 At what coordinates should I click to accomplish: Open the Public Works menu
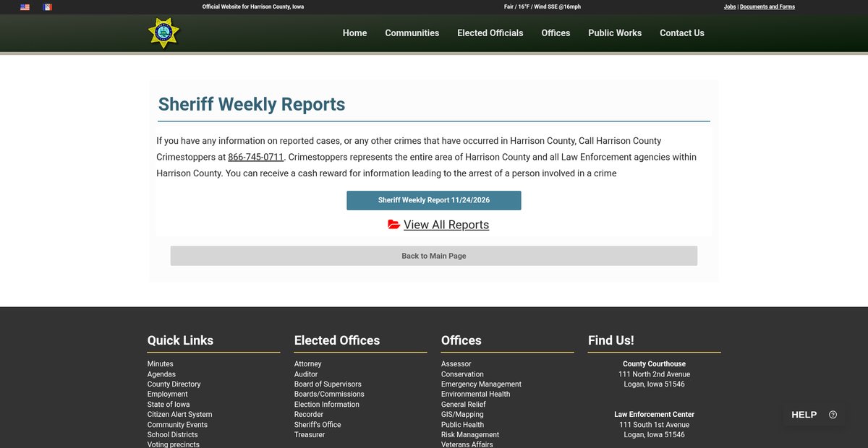tap(614, 33)
